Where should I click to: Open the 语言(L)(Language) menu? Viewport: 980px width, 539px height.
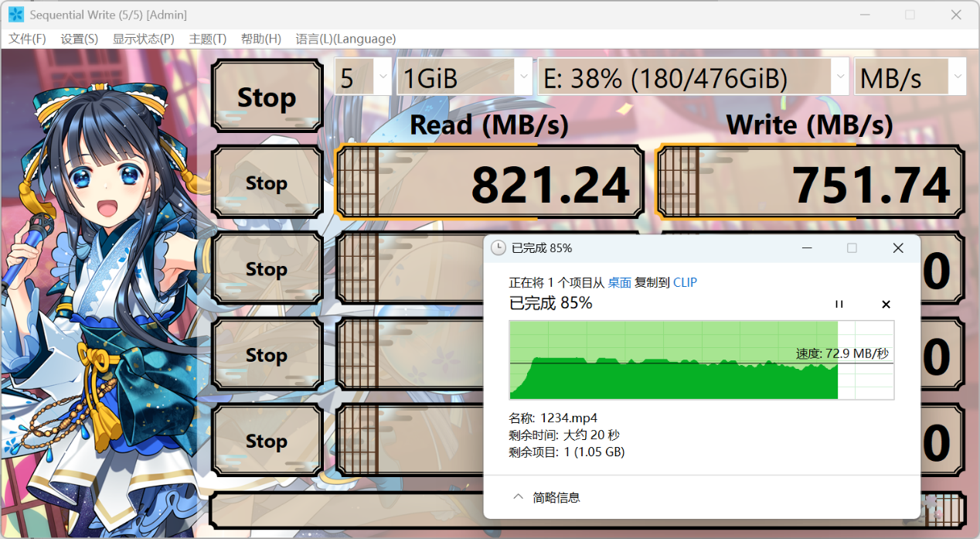point(345,39)
